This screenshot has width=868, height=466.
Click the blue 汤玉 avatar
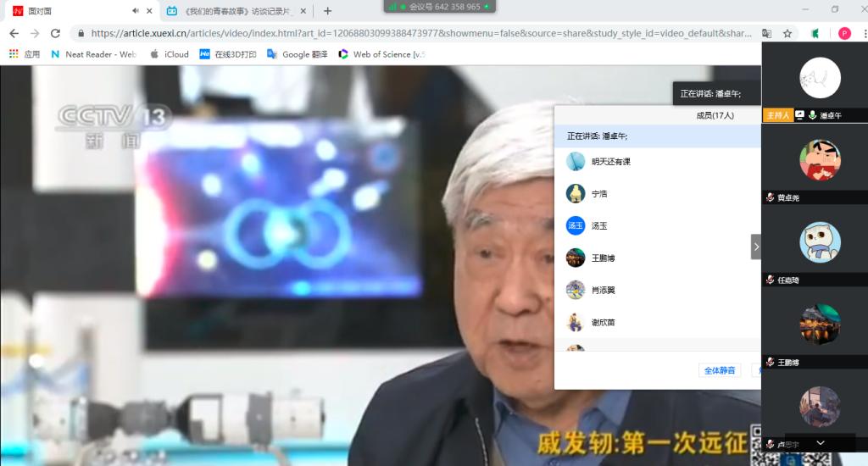pyautogui.click(x=576, y=226)
